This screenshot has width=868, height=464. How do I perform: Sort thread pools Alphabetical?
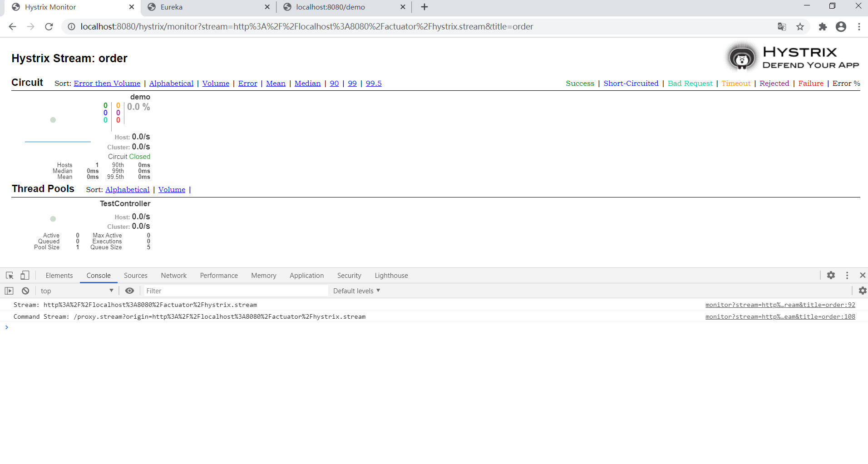128,190
